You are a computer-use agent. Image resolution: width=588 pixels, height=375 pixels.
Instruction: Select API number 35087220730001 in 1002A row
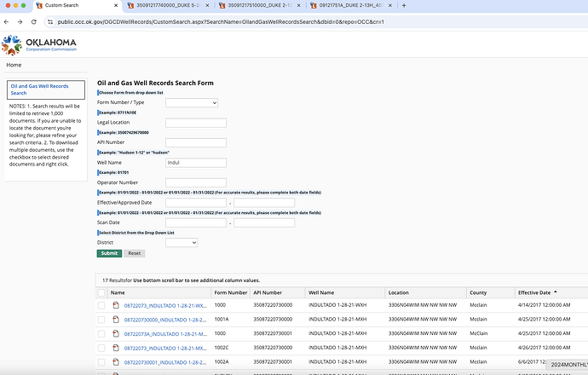[x=273, y=362]
